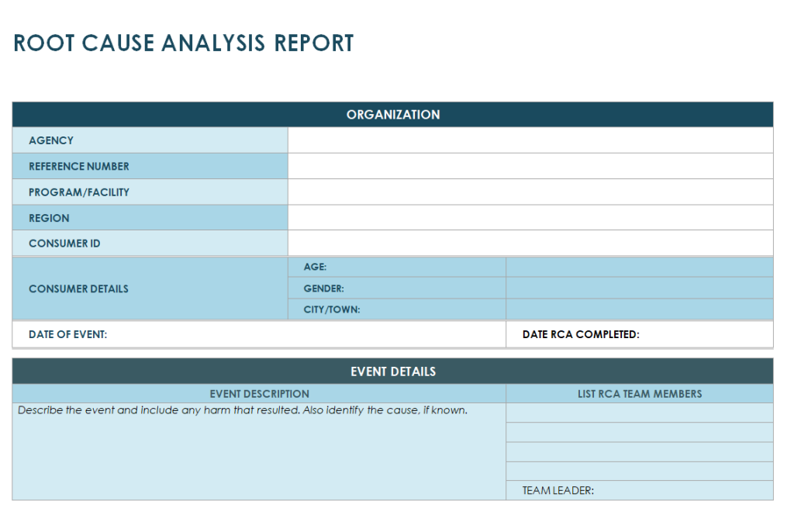Select the third RCA team member row
Viewport: 794px width, 532px height.
pos(639,452)
